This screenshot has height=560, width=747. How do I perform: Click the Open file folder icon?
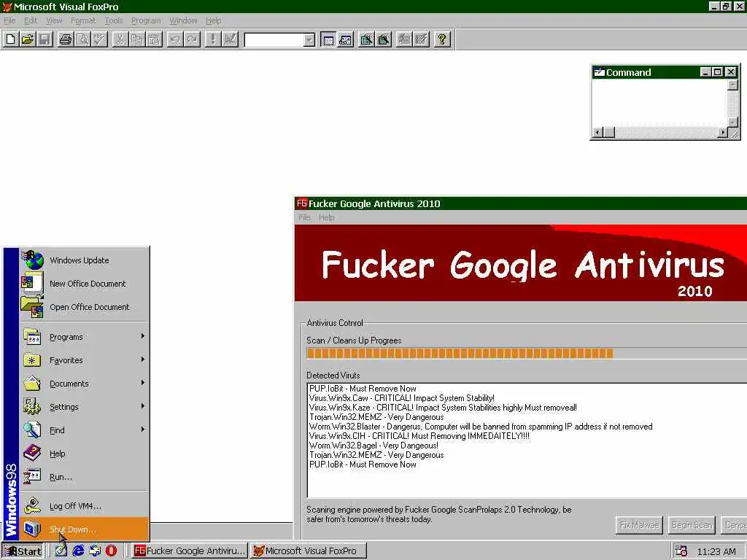pos(28,39)
